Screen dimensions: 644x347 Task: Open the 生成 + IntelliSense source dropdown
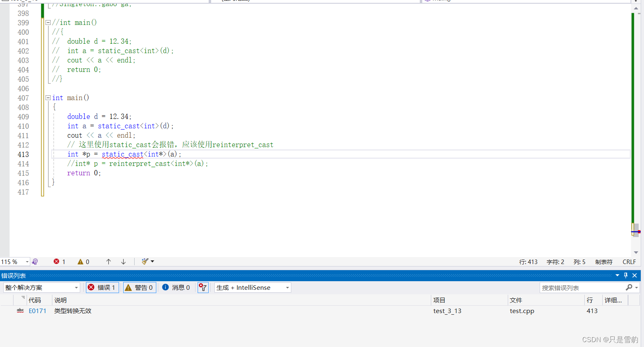pyautogui.click(x=253, y=288)
